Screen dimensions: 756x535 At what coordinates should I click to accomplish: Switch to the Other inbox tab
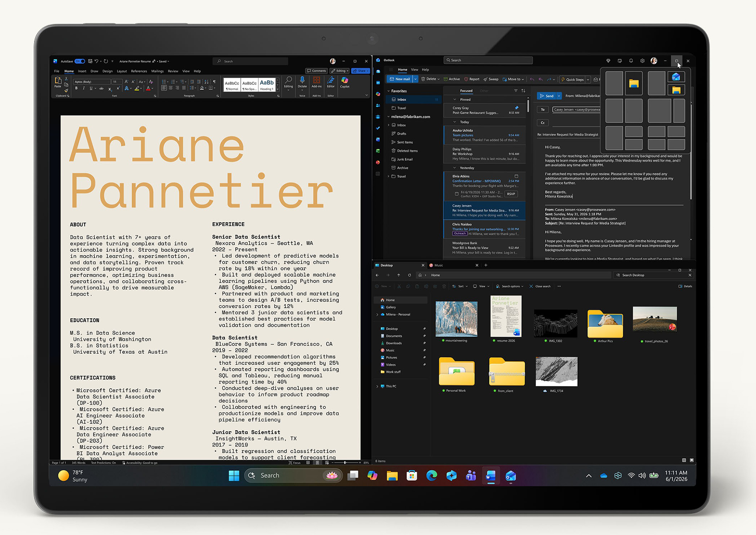(484, 91)
